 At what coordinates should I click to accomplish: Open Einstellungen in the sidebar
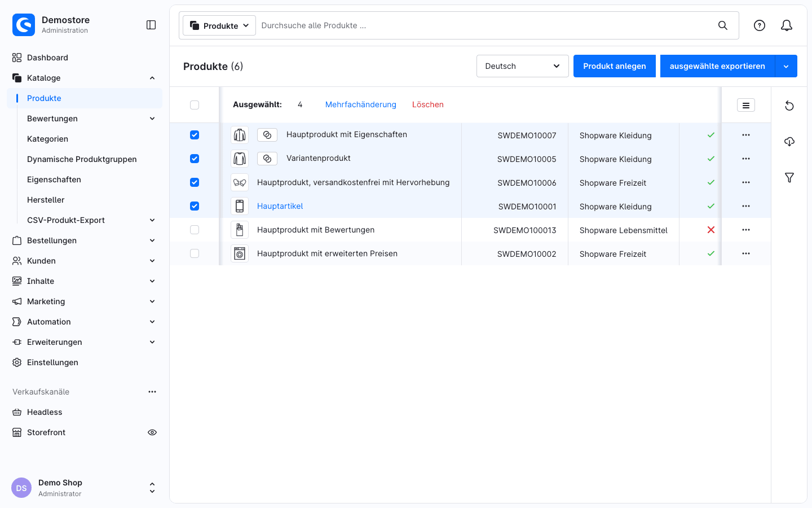(85, 362)
